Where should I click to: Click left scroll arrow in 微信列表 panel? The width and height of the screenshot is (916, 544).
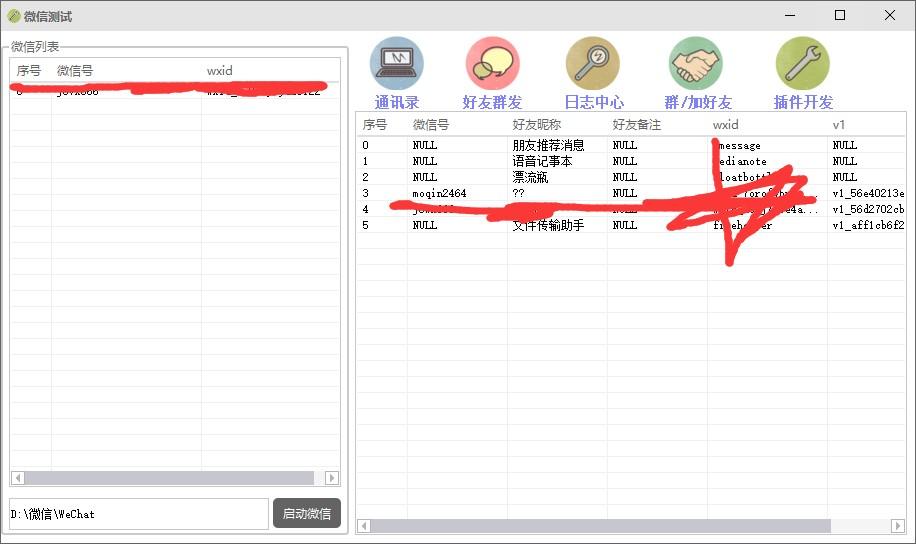click(x=18, y=478)
